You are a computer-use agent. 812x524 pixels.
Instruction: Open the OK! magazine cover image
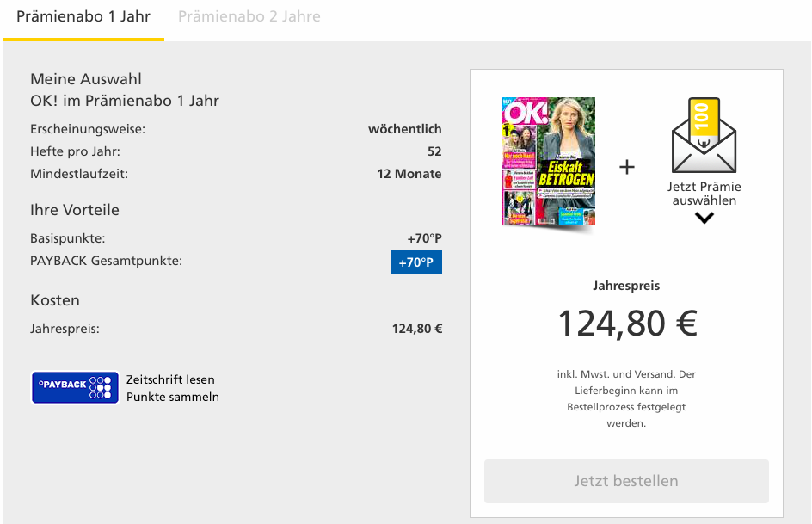click(x=549, y=163)
